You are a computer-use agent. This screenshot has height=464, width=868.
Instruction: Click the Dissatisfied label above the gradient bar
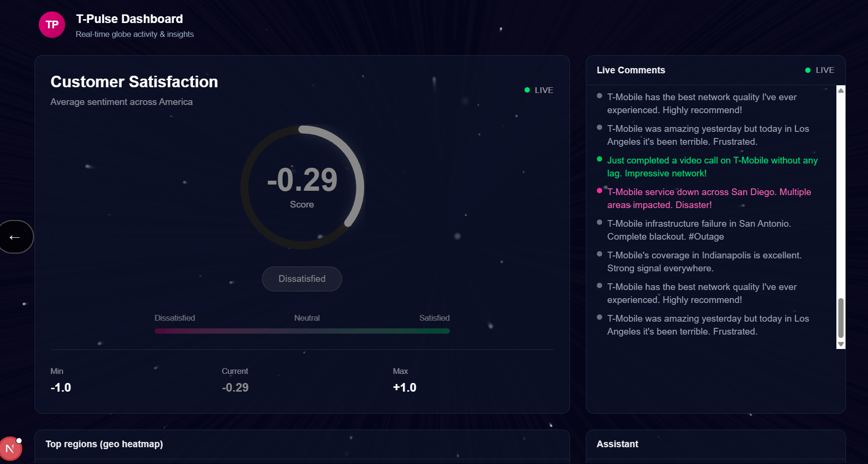(x=175, y=318)
